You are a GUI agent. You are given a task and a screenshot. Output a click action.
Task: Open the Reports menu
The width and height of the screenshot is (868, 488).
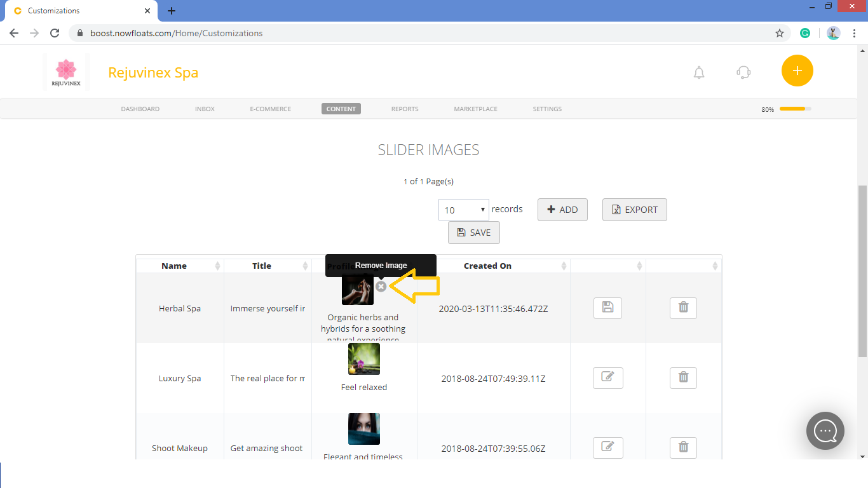pos(405,109)
